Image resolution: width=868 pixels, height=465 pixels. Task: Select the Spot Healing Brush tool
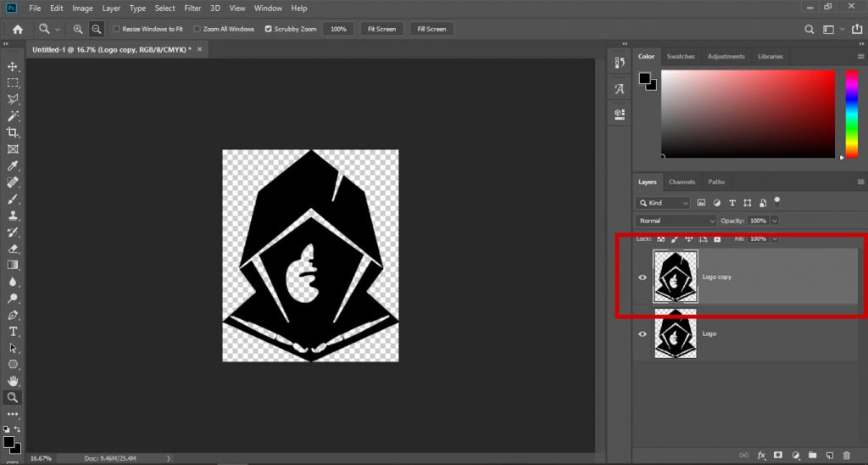pyautogui.click(x=12, y=182)
